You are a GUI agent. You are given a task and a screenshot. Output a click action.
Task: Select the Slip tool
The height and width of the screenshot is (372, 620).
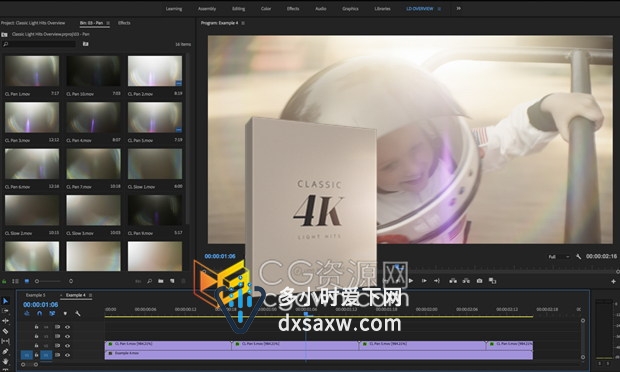pos(6,341)
